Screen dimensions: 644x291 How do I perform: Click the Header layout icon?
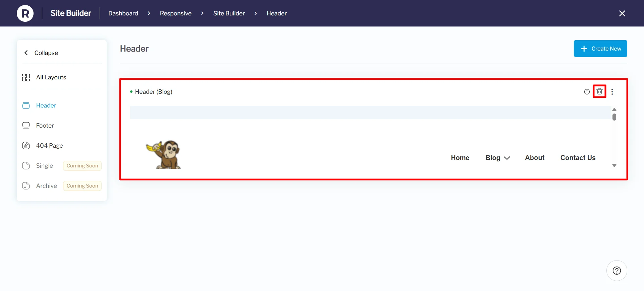pos(26,105)
